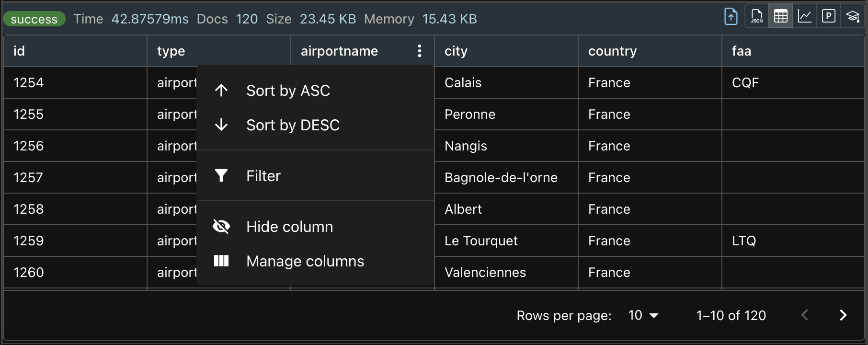This screenshot has height=345, width=868.
Task: Click the type column header
Action: [x=219, y=51]
